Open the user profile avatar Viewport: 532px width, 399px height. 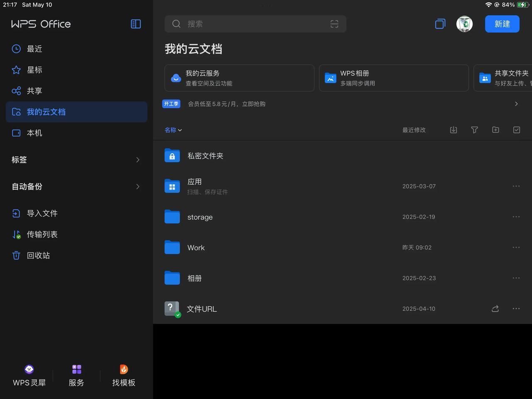pos(464,24)
